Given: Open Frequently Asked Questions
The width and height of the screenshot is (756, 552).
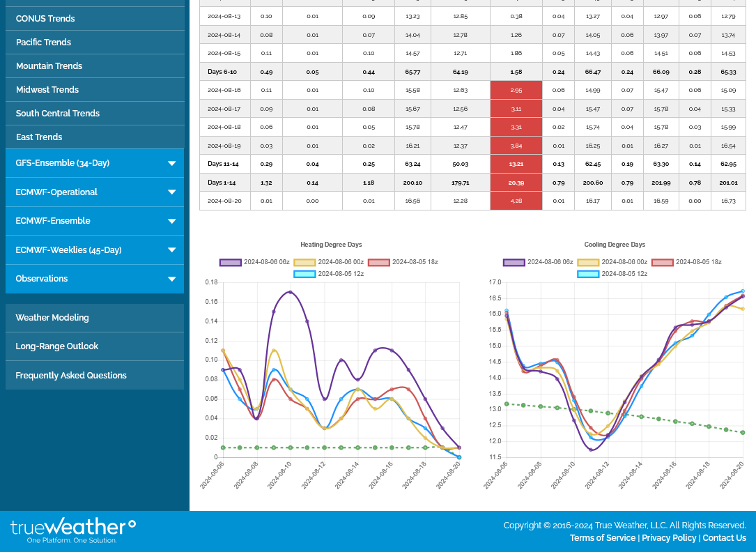Looking at the screenshot, I should (71, 376).
